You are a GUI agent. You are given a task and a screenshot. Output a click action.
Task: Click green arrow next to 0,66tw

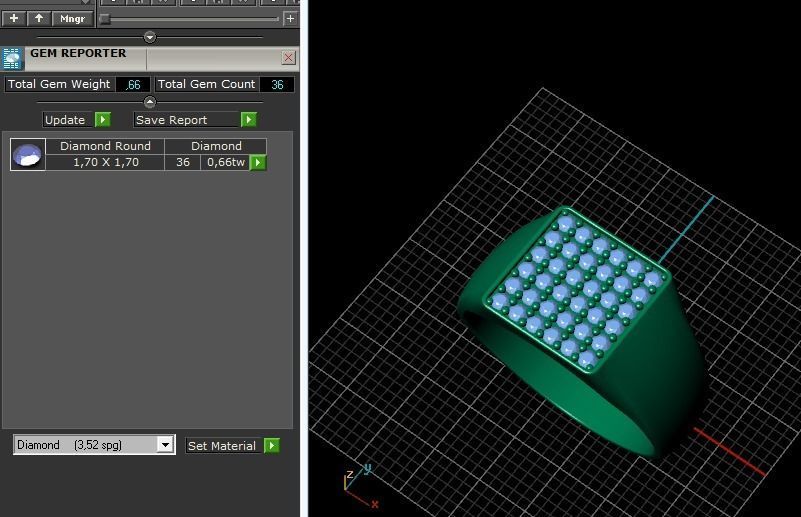coord(258,162)
